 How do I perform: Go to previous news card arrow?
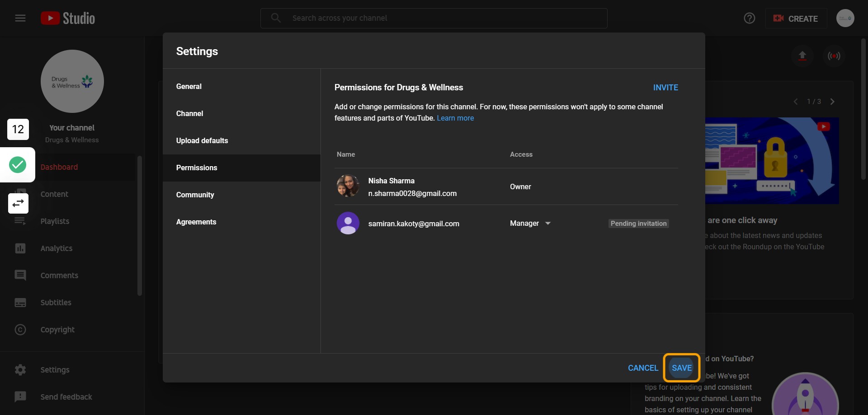click(796, 102)
